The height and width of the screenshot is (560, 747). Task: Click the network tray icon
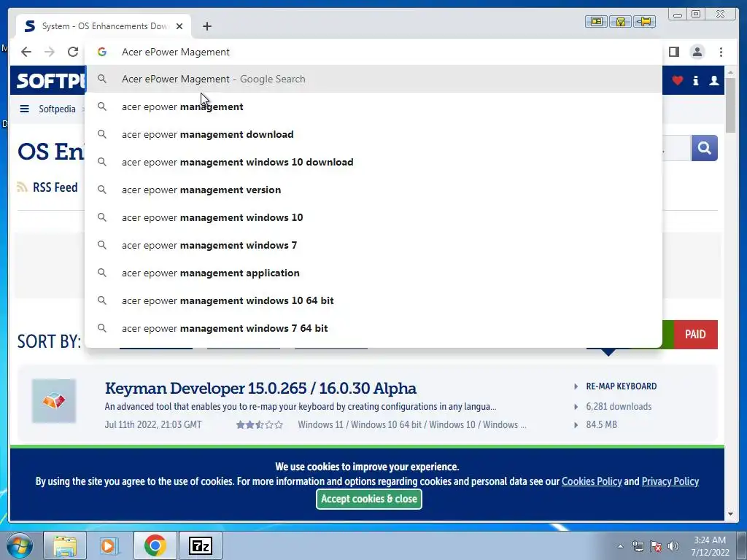[x=638, y=546]
